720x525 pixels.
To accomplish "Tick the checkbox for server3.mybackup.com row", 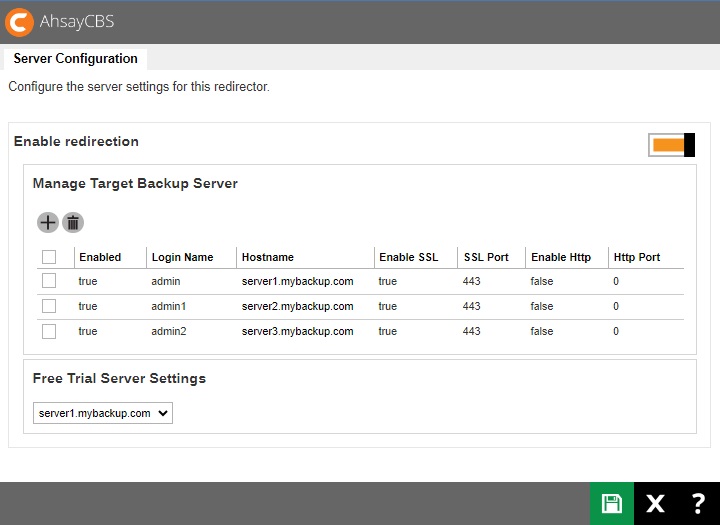I will click(49, 331).
